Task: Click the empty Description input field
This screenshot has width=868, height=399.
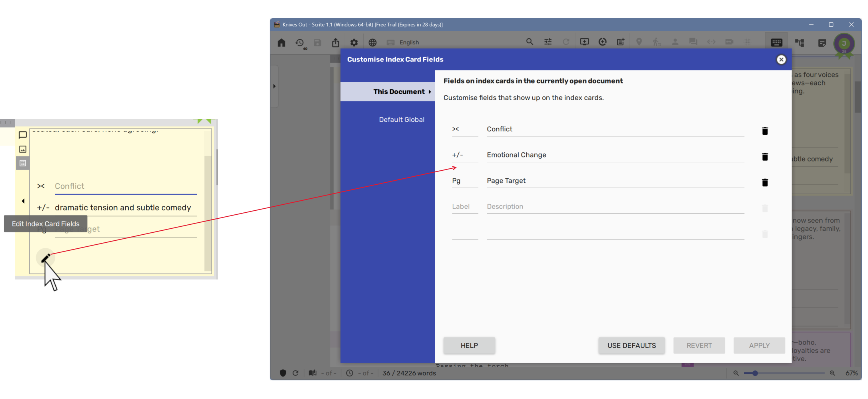Action: 615,206
